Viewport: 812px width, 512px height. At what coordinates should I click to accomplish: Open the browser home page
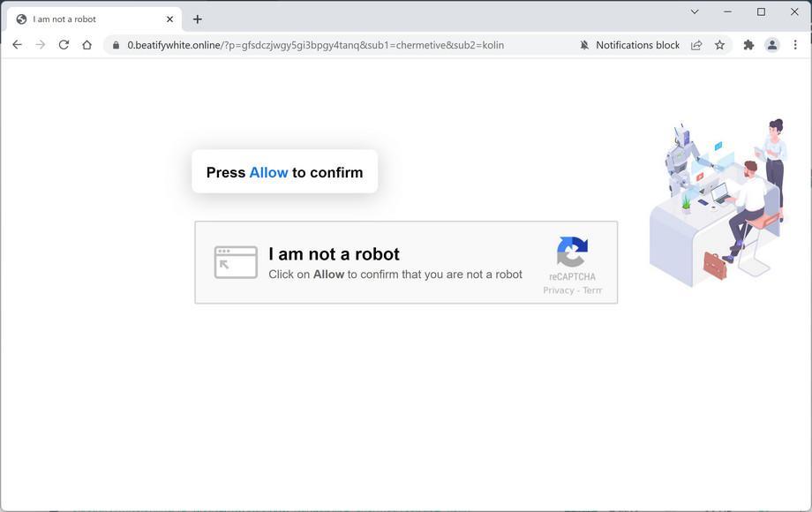click(x=87, y=45)
